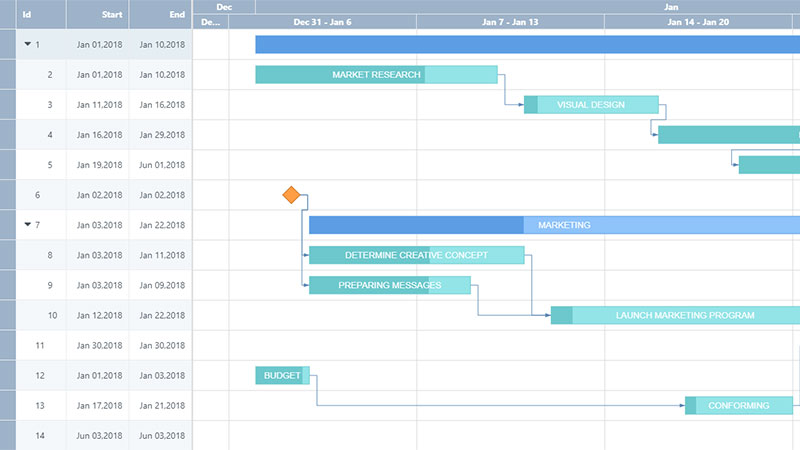Select the Visual Design task bar
This screenshot has width=800, height=450.
click(591, 105)
